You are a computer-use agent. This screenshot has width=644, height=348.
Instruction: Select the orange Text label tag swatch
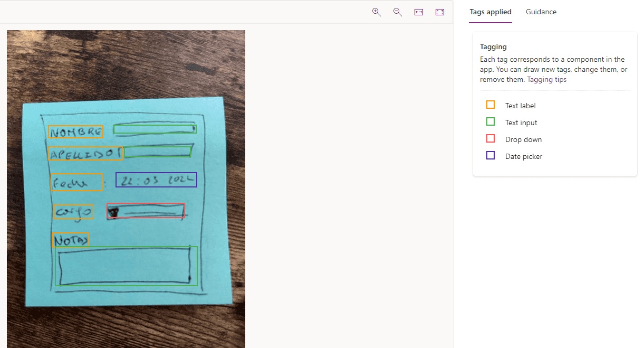point(491,105)
